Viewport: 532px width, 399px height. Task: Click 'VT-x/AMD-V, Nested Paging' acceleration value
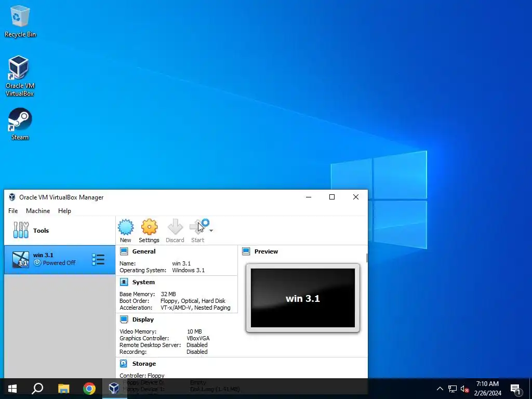point(195,308)
